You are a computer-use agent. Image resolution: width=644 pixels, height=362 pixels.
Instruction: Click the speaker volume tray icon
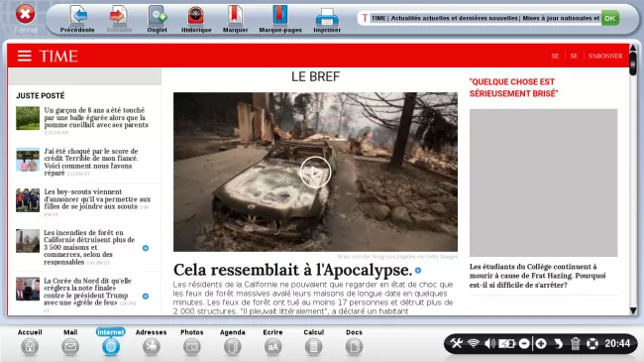tap(489, 343)
